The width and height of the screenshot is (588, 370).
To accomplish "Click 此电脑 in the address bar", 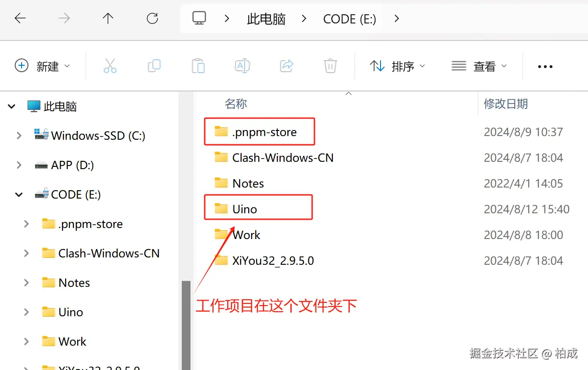I will (x=266, y=19).
